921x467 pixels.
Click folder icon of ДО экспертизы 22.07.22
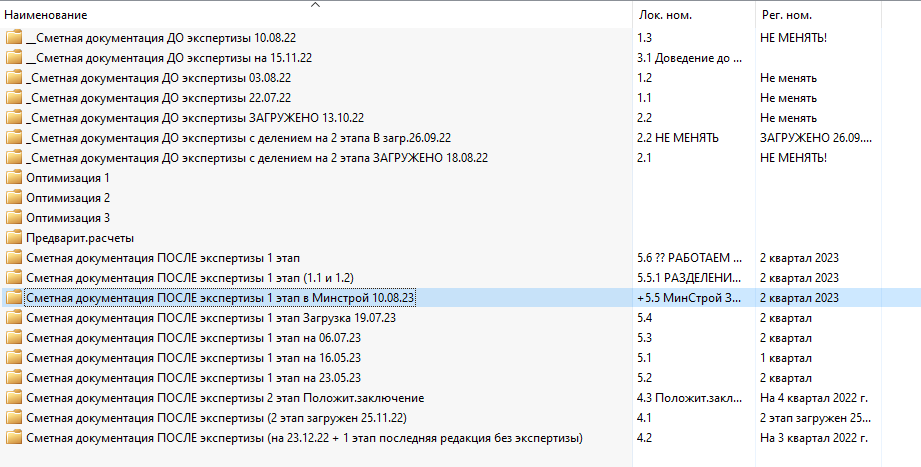pos(14,98)
